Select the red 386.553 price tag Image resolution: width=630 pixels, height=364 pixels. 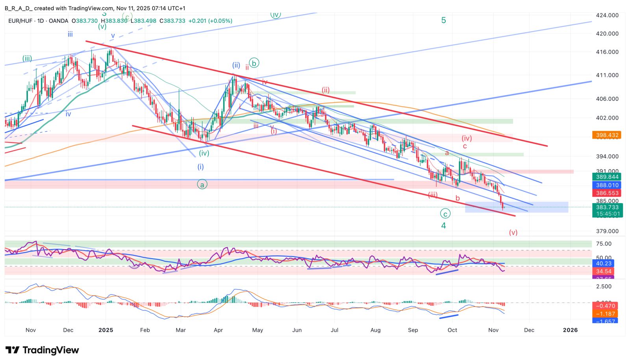coord(607,193)
